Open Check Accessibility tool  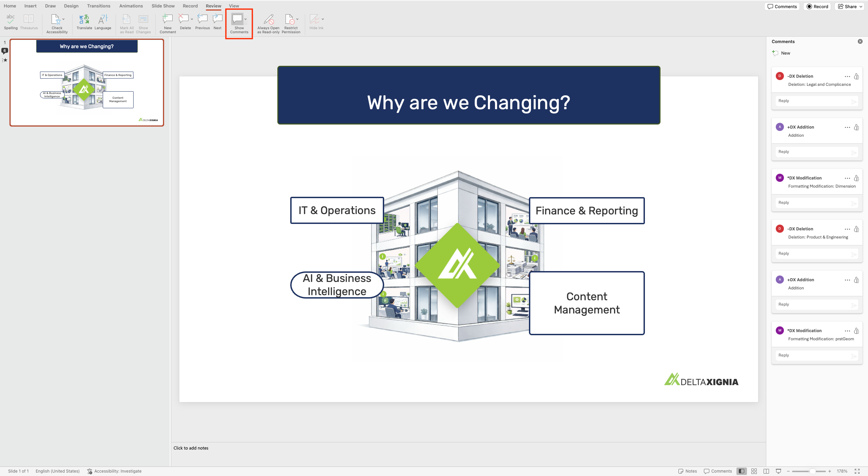(57, 24)
